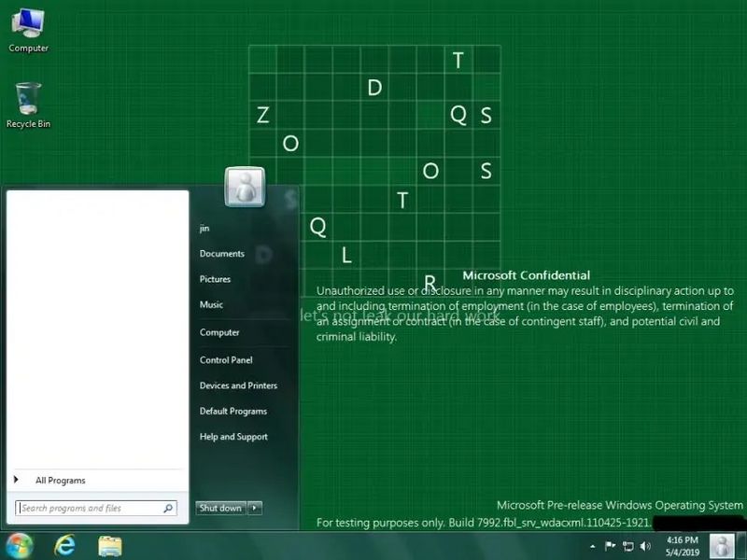Open Computer from the Start menu
747x560 pixels.
coord(219,332)
